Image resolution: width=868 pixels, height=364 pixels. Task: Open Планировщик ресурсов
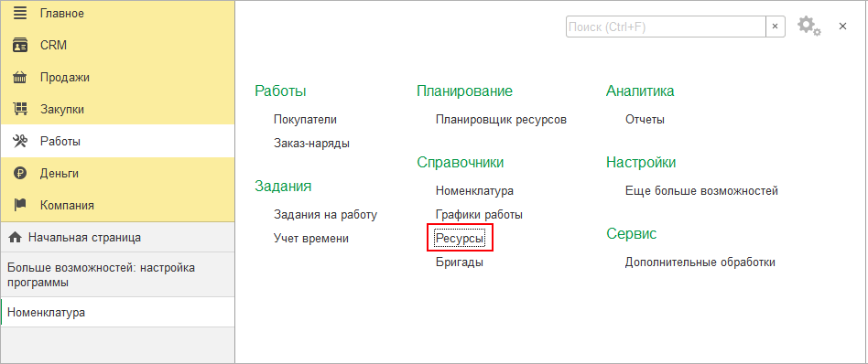pyautogui.click(x=501, y=120)
